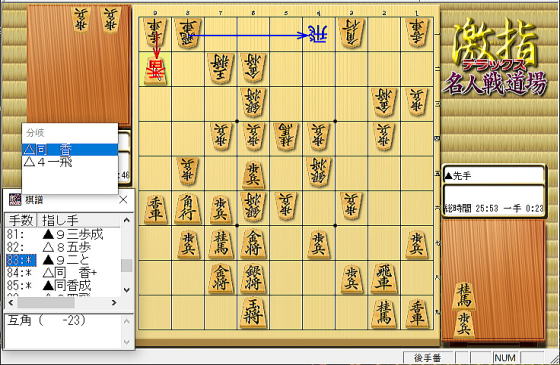Click the 手数 column header

(x=21, y=220)
